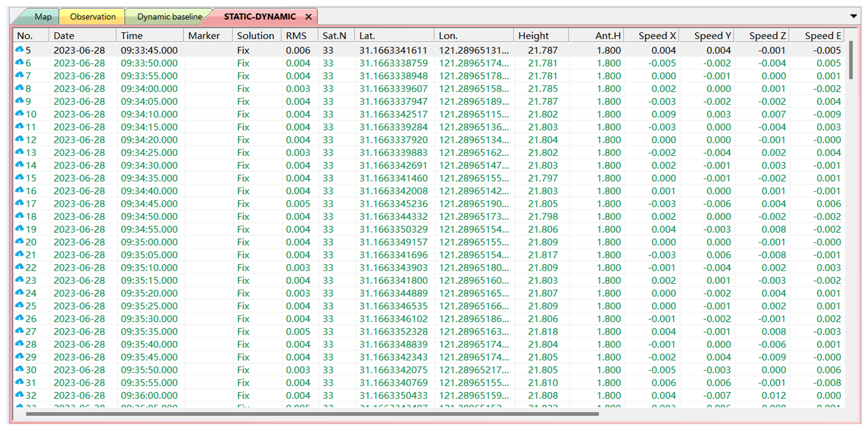Switch to the Map tab

43,17
